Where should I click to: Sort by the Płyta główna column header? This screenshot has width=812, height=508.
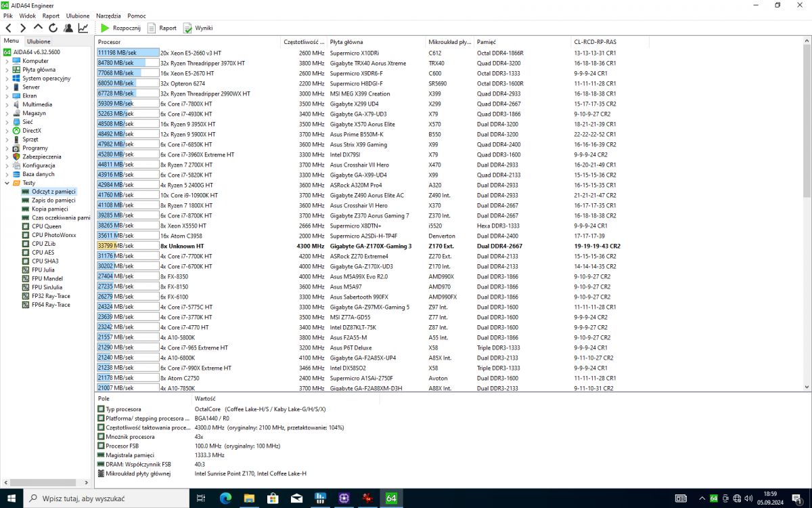[x=376, y=42]
